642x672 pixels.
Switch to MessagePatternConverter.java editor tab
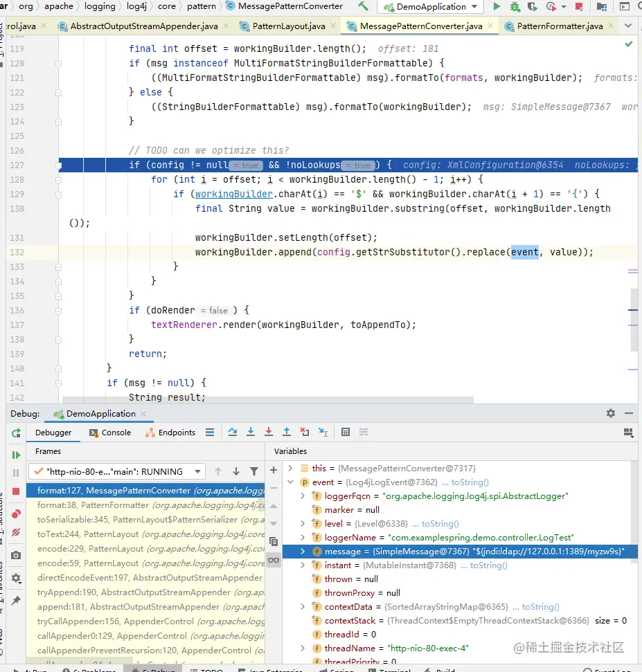point(420,26)
